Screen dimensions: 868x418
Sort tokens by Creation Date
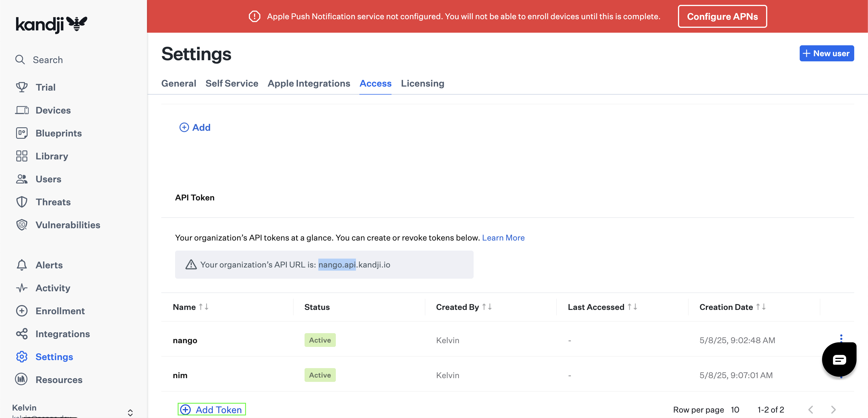click(761, 307)
